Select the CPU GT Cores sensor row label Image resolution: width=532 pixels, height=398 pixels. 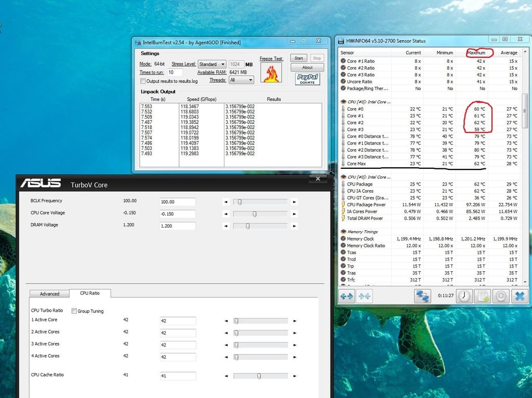click(368, 198)
